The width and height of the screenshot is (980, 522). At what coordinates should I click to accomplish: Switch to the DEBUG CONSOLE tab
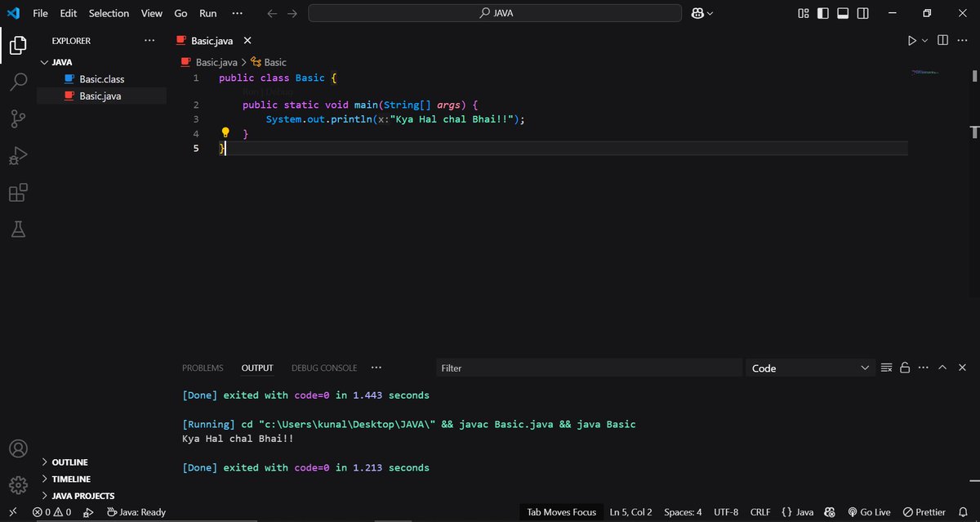pos(324,368)
